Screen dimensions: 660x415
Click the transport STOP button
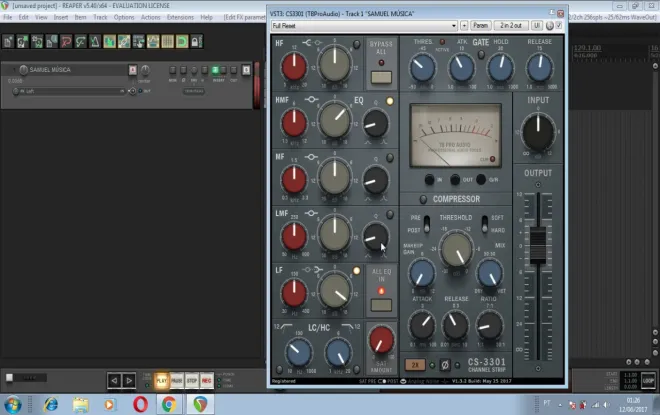192,380
